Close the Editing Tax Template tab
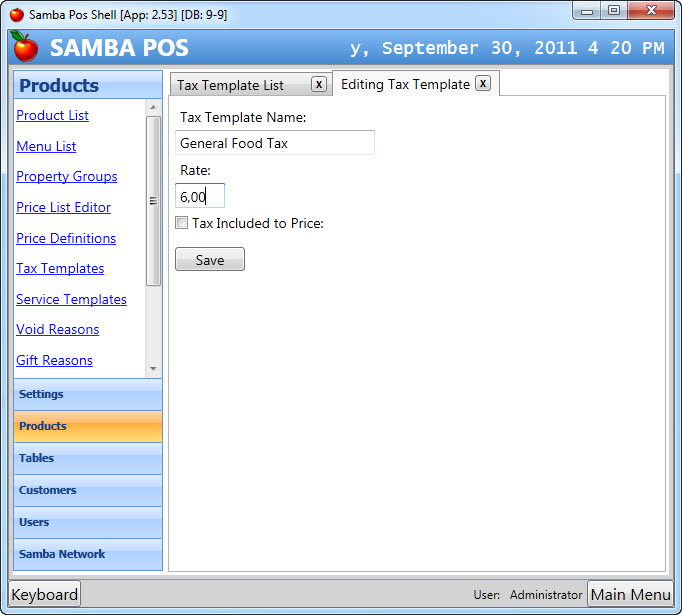Viewport: 682px width, 615px height. coord(482,84)
